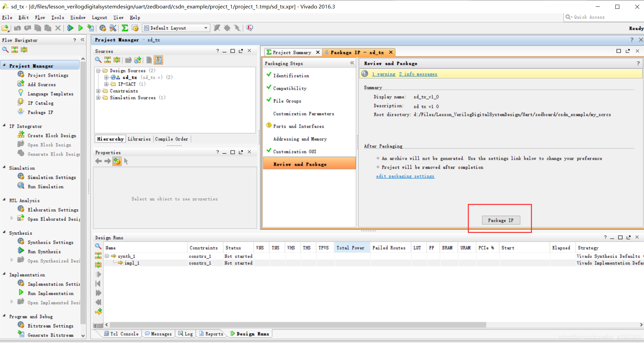Click the Generate Bitstream toolbar icon
This screenshot has width=644, height=343.
(x=90, y=28)
